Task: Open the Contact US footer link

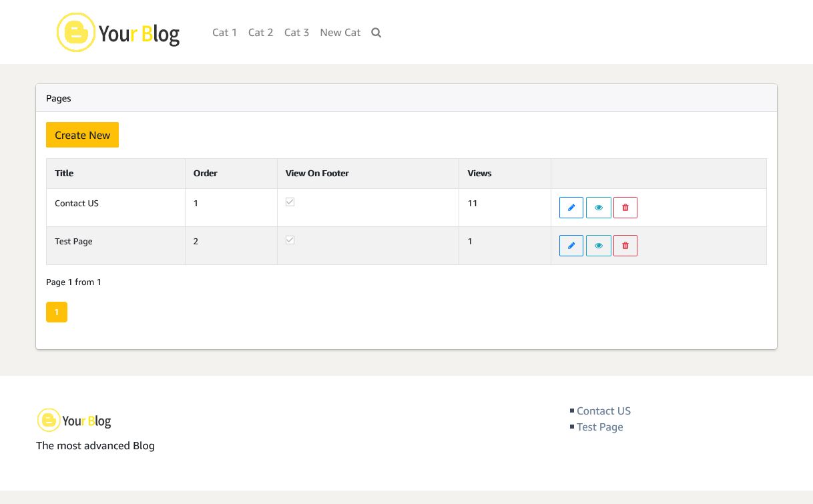Action: click(x=603, y=411)
